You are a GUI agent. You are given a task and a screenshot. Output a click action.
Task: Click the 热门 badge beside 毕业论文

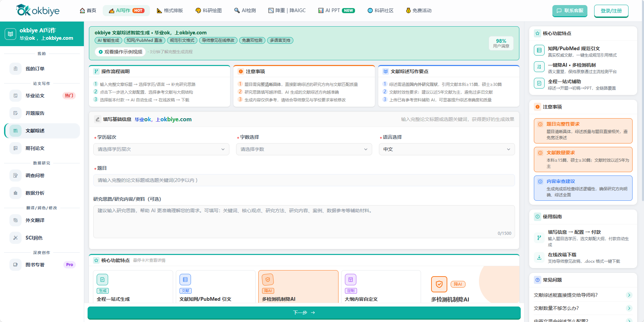tap(69, 96)
